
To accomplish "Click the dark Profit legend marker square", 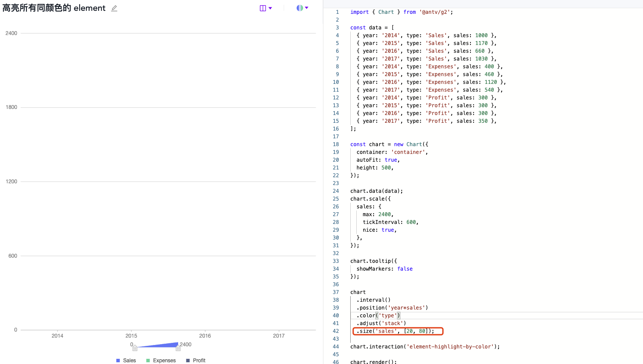I will [x=188, y=361].
